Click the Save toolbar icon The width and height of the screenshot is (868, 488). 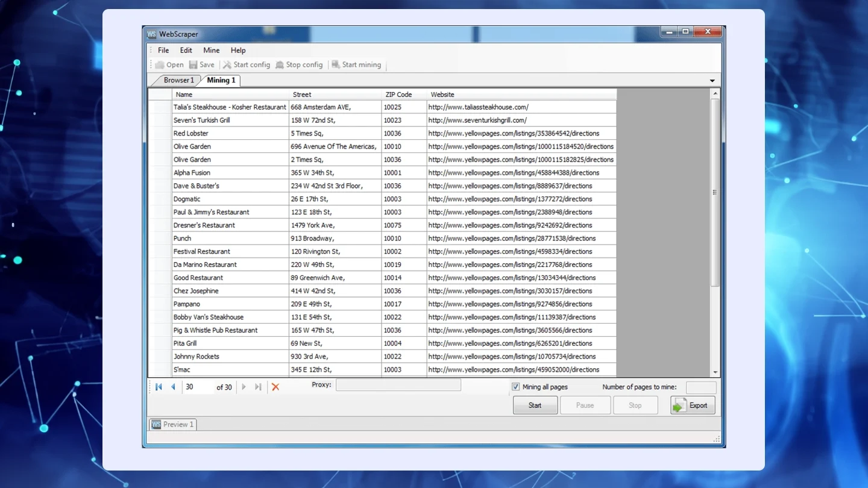click(193, 64)
